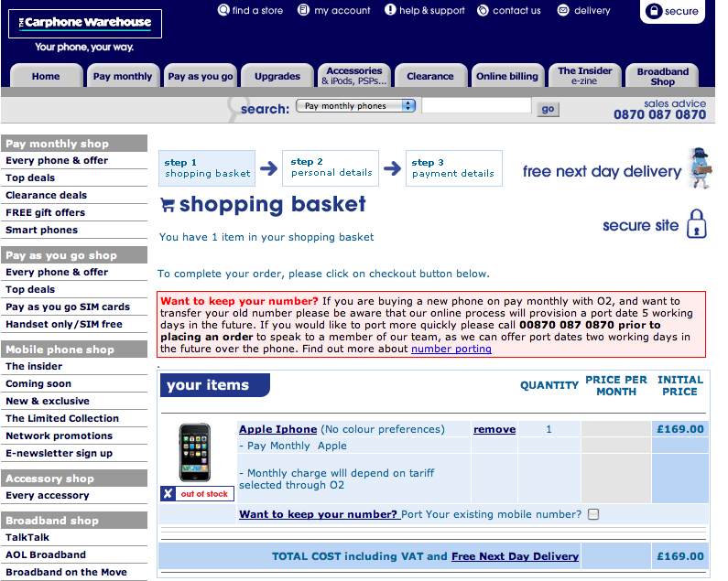Open Network promotions link
Screen dimensions: 728x581
click(x=59, y=436)
